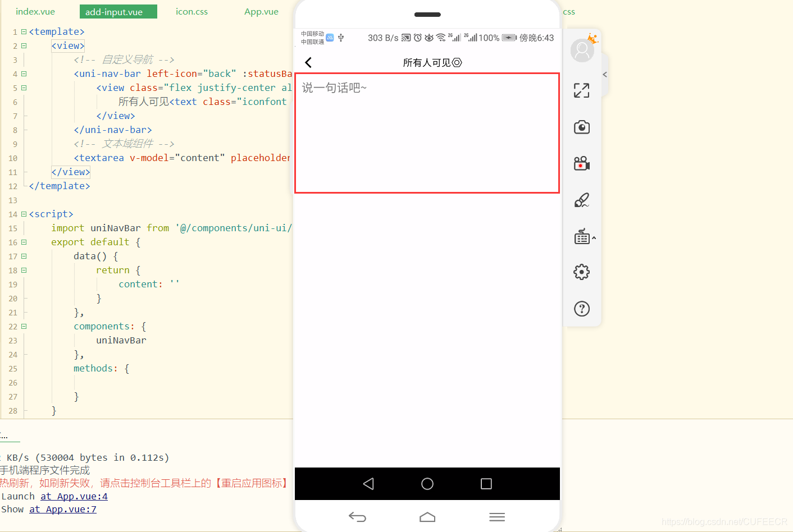The width and height of the screenshot is (793, 532).
Task: Click the fullscreen expand icon
Action: click(582, 90)
